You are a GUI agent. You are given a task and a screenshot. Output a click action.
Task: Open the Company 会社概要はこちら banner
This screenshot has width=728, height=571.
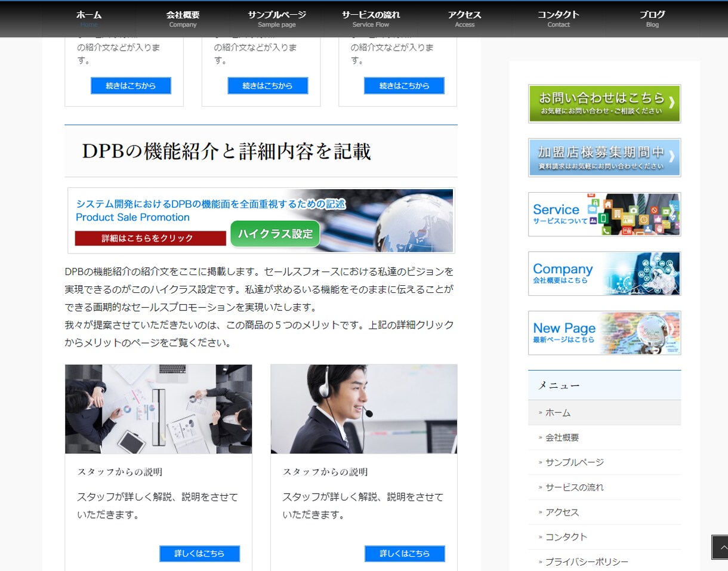[x=604, y=273]
